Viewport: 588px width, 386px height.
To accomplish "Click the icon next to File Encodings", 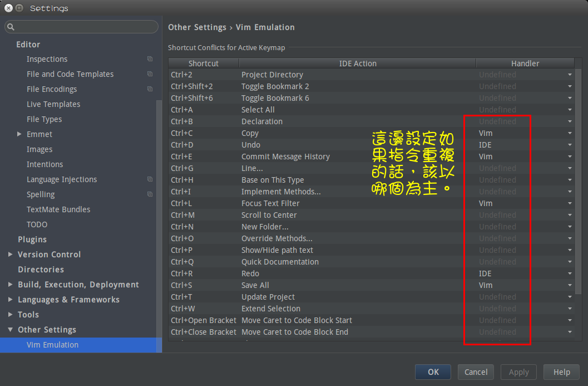I will pos(149,89).
